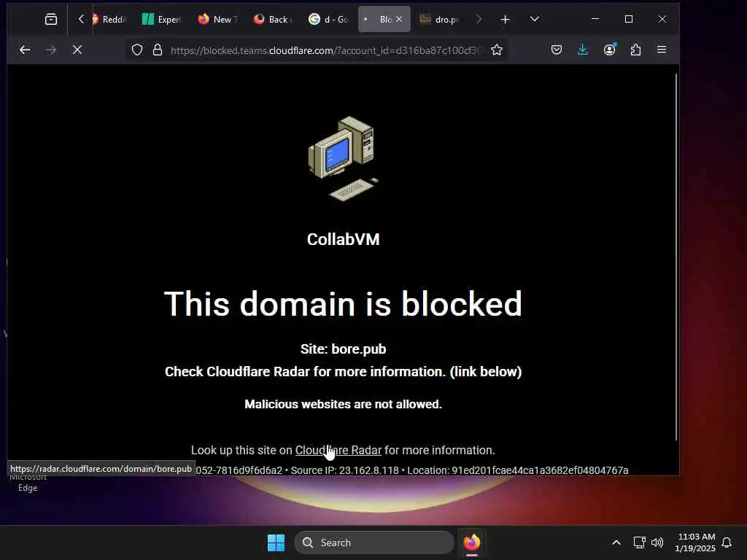Open the Downloads arrow icon
The width and height of the screenshot is (747, 560).
point(583,50)
